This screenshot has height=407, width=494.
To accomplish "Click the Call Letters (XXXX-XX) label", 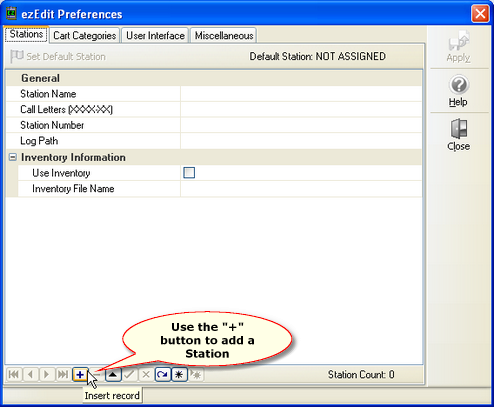I will (66, 109).
